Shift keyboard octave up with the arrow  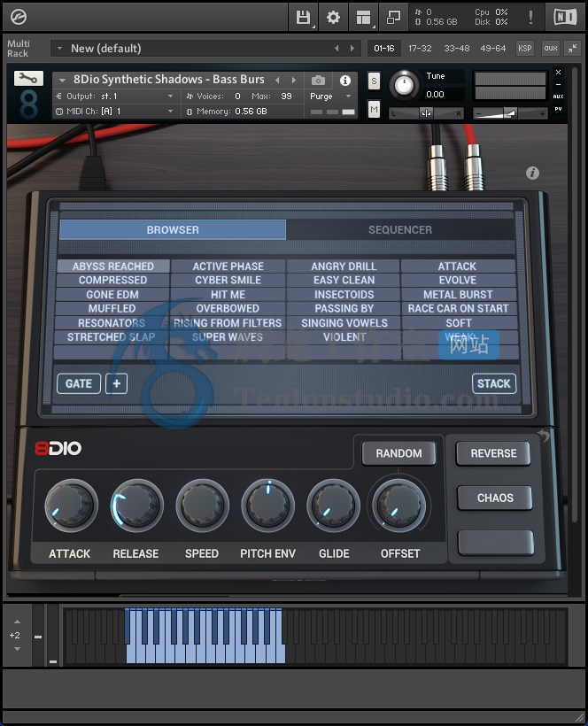[x=17, y=622]
